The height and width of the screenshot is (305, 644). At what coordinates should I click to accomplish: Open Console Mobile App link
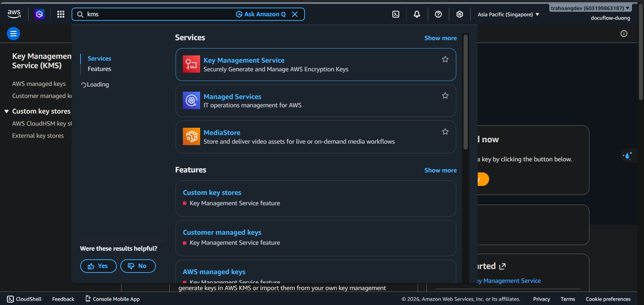[113, 299]
